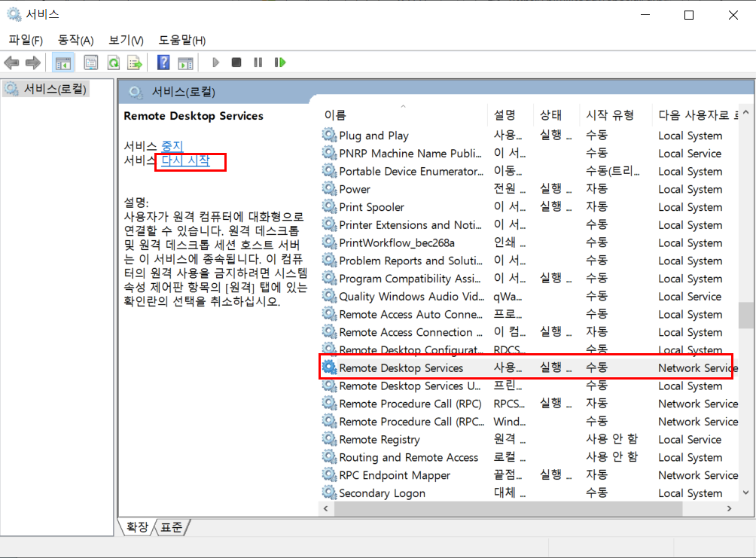
Task: Switch to the 표준 tab
Action: pyautogui.click(x=171, y=527)
